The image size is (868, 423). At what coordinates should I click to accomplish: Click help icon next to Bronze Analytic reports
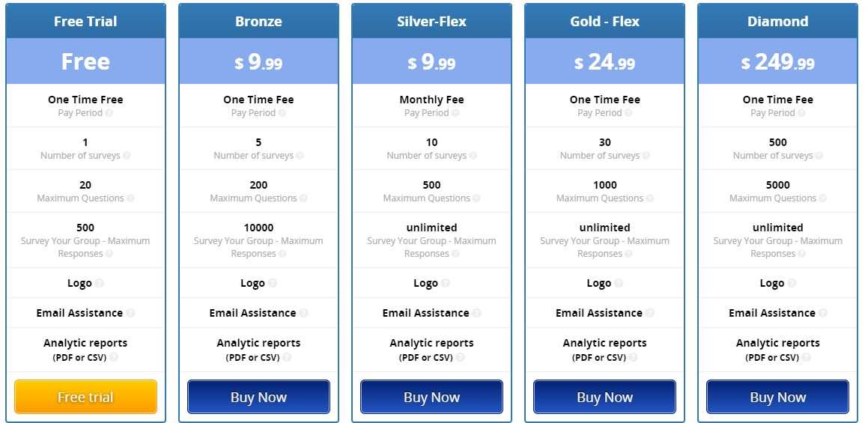[x=287, y=358]
